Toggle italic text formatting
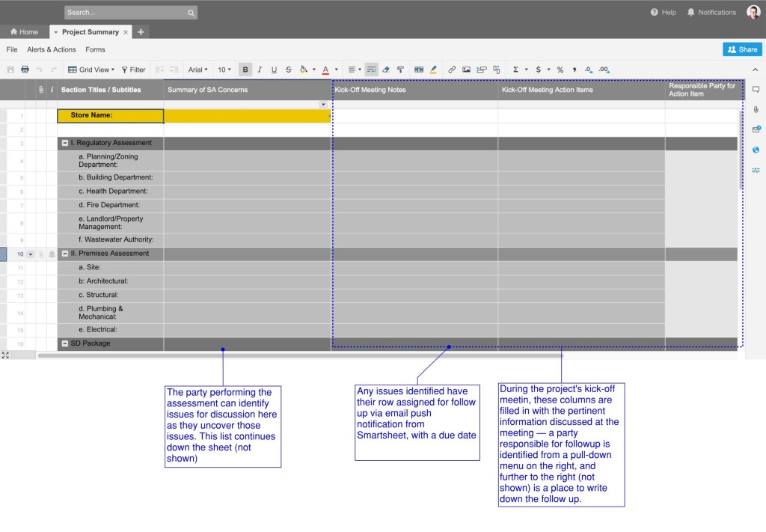The height and width of the screenshot is (532, 766). [x=260, y=70]
